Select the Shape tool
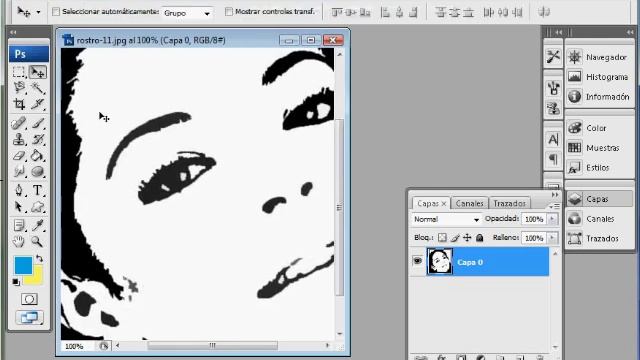The height and width of the screenshot is (360, 640). click(x=38, y=207)
